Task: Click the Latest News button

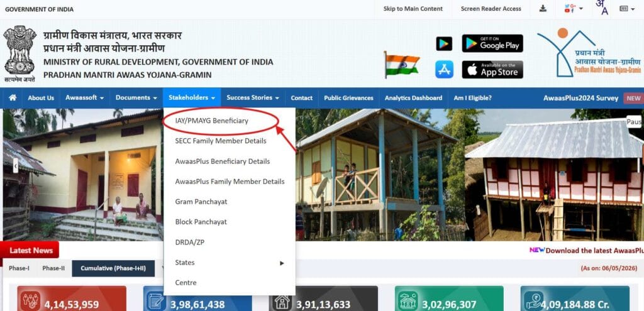Action: pos(30,250)
